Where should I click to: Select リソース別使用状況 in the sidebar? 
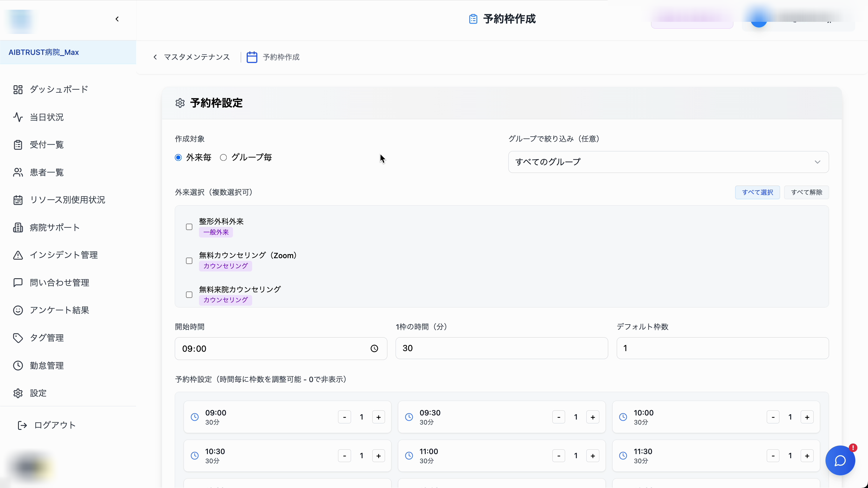pos(67,200)
